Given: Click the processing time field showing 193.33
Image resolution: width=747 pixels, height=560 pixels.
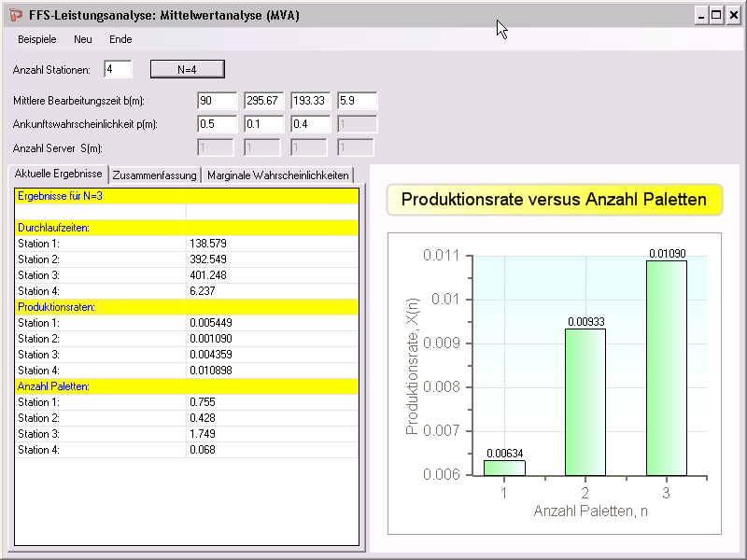Looking at the screenshot, I should 310,101.
